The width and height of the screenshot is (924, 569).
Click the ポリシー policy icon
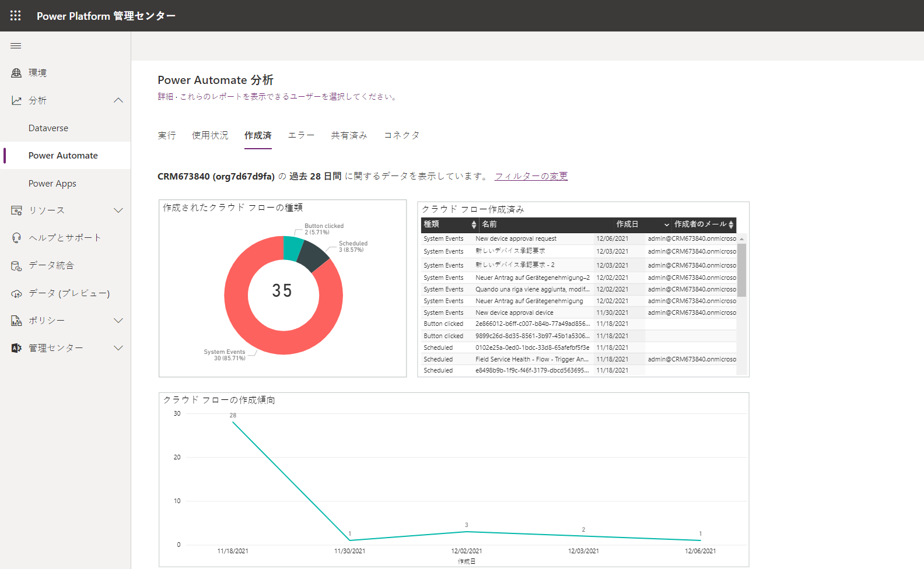16,321
